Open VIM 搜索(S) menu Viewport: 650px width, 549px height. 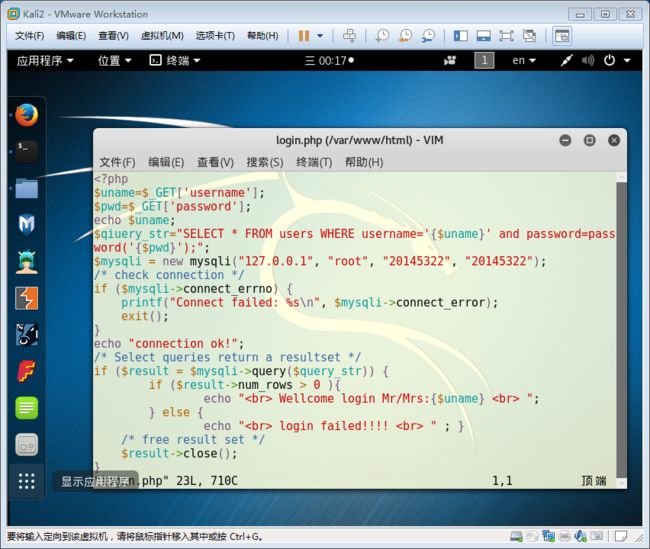265,162
